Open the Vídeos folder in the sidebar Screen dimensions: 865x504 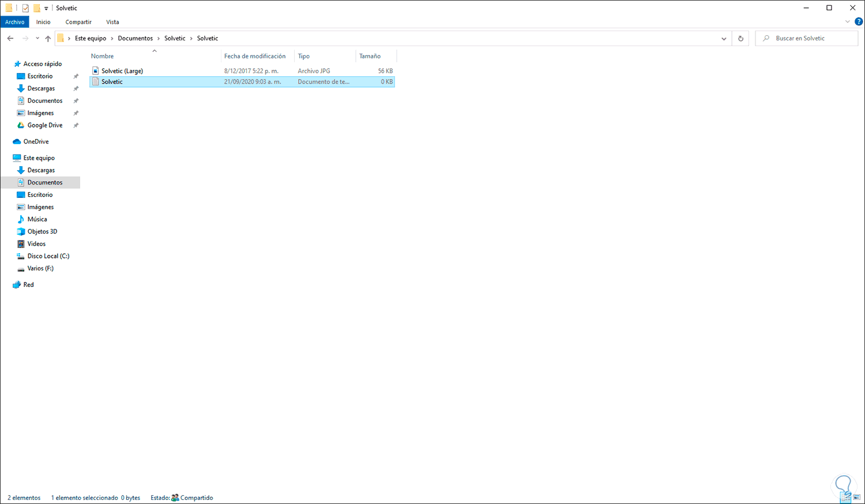tap(36, 244)
